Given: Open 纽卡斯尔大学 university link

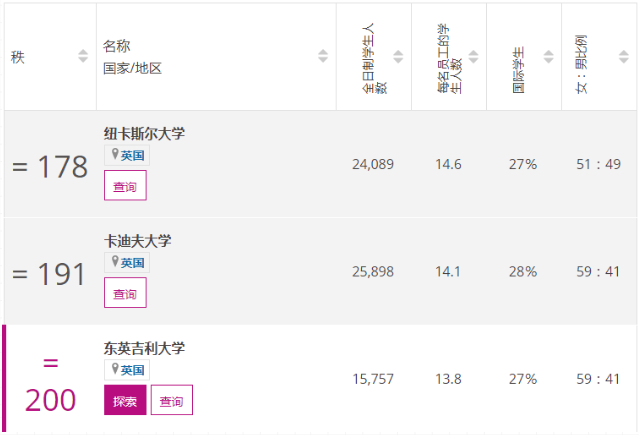Looking at the screenshot, I should click(x=144, y=134).
